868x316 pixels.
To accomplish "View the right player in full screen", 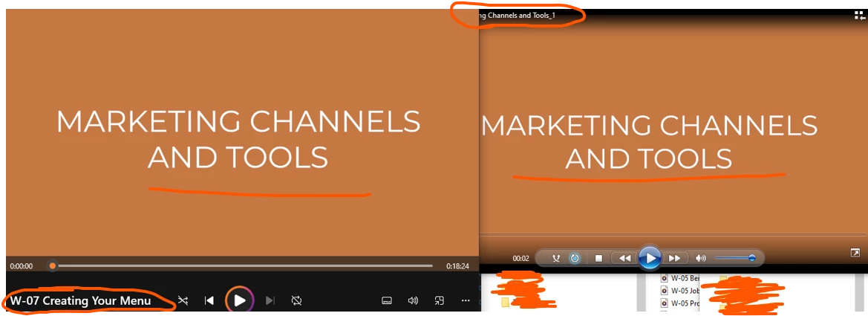I will point(855,253).
